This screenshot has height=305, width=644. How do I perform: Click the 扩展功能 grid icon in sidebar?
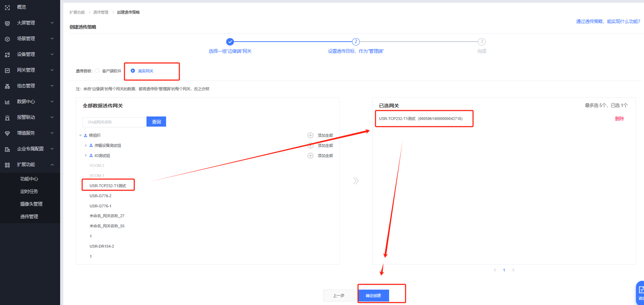7,165
